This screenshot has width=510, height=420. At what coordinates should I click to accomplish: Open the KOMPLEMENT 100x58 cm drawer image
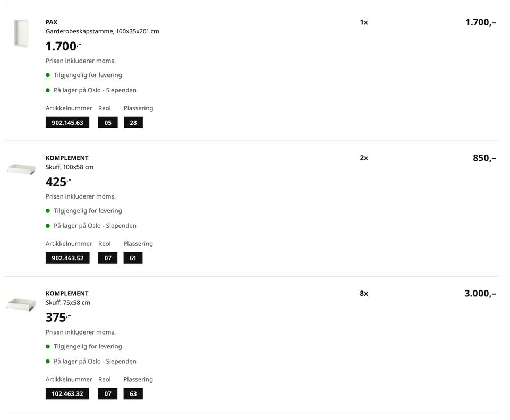(21, 169)
